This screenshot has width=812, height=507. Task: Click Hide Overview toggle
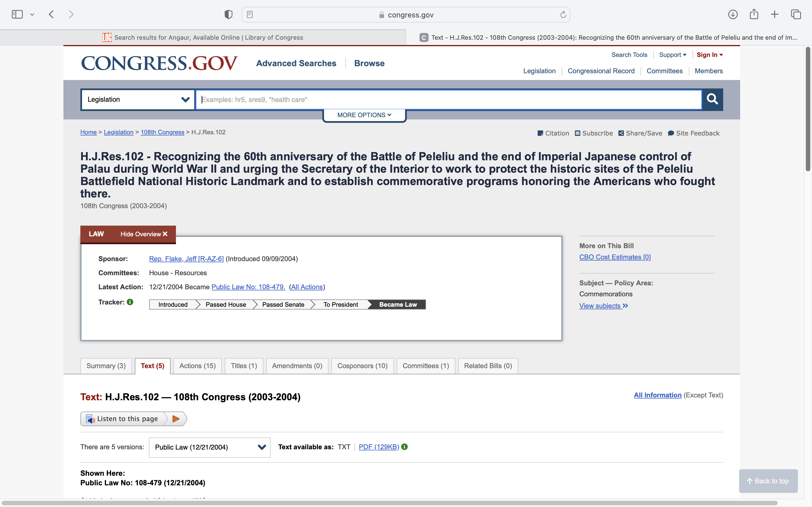click(x=144, y=234)
